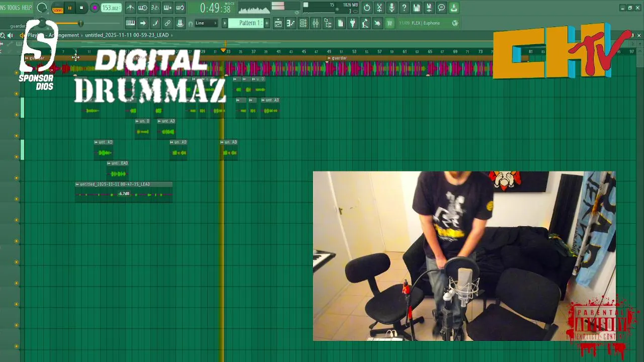The height and width of the screenshot is (362, 644).
Task: Open the TOOLS menu
Action: 13,8
